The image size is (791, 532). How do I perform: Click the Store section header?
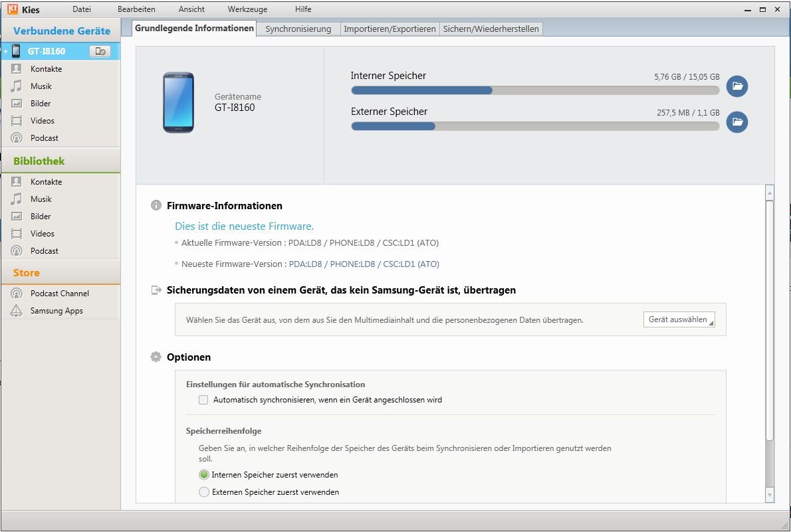pos(26,273)
